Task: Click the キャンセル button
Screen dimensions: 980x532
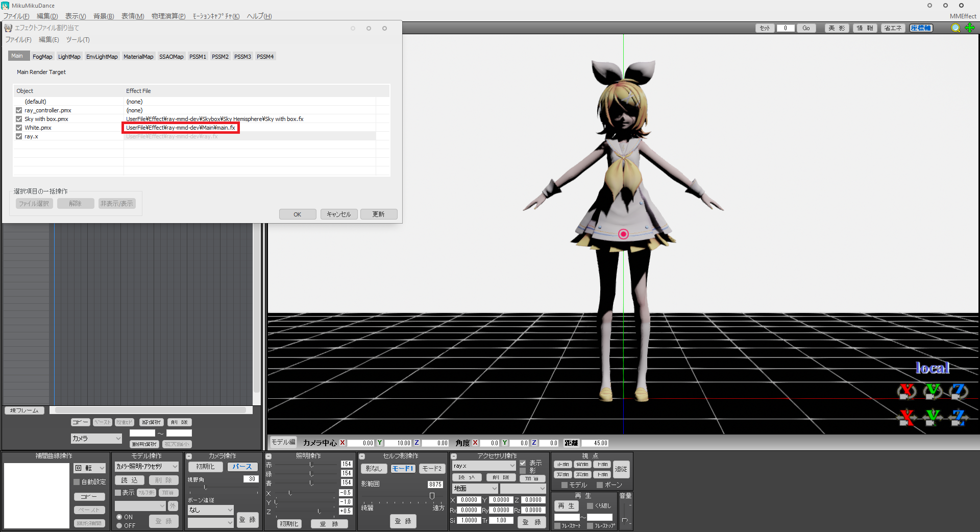Action: click(x=339, y=214)
